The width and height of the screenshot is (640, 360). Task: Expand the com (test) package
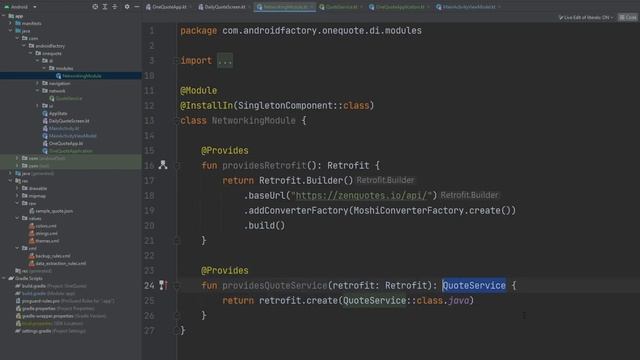click(x=17, y=166)
